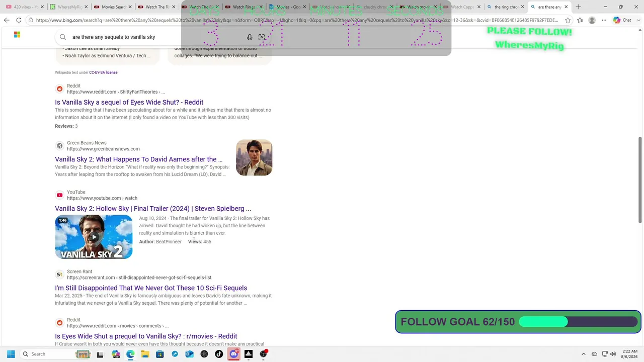
Task: View site information lock icon
Action: pyautogui.click(x=31, y=20)
